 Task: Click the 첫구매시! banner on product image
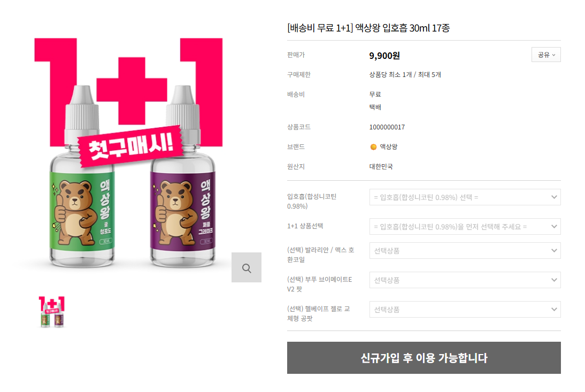point(130,146)
